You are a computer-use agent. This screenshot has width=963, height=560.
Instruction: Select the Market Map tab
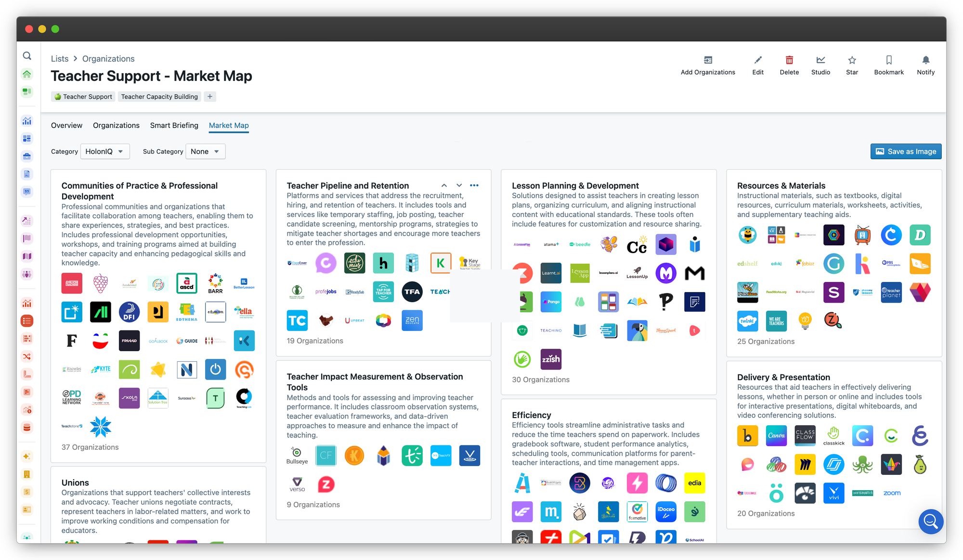(x=229, y=126)
